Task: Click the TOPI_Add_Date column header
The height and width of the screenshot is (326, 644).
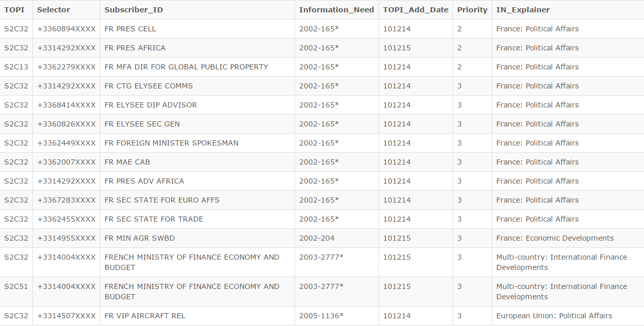Action: [415, 10]
